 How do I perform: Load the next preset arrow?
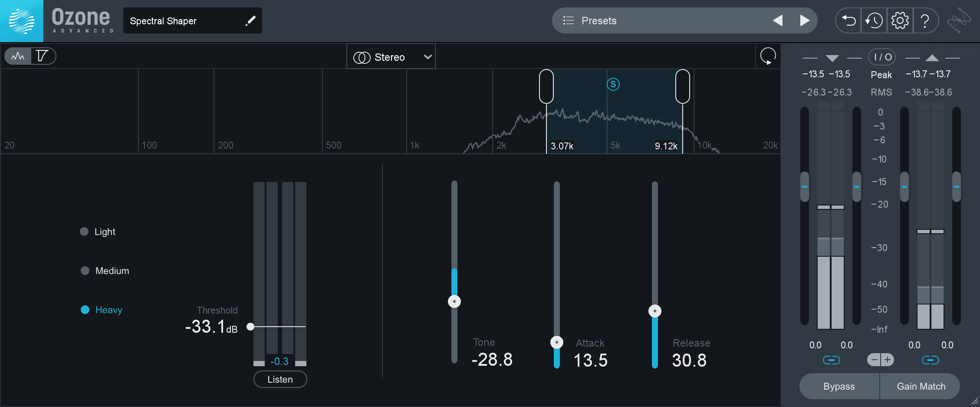(x=805, y=20)
